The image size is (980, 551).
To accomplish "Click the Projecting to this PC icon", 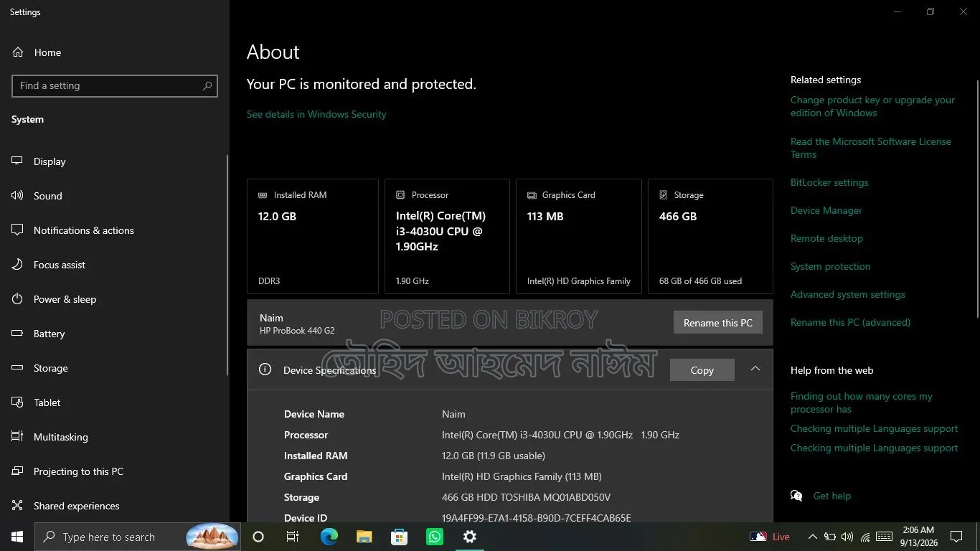I will point(18,471).
